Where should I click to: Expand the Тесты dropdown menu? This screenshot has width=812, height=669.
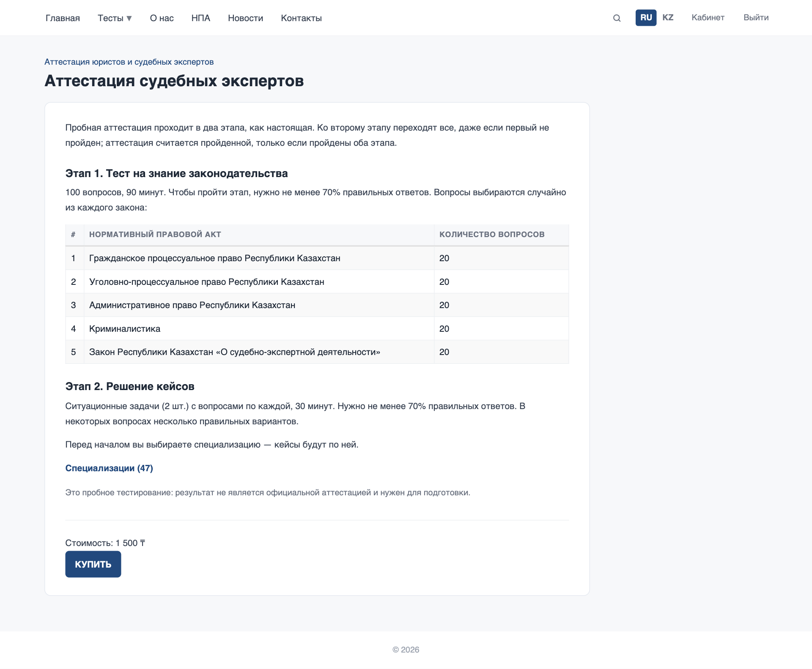pyautogui.click(x=115, y=18)
